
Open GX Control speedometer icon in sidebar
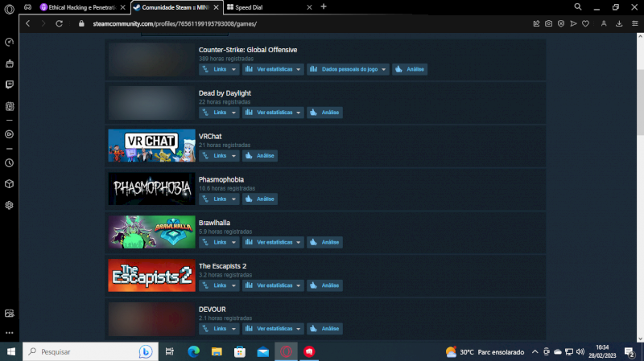pyautogui.click(x=9, y=43)
